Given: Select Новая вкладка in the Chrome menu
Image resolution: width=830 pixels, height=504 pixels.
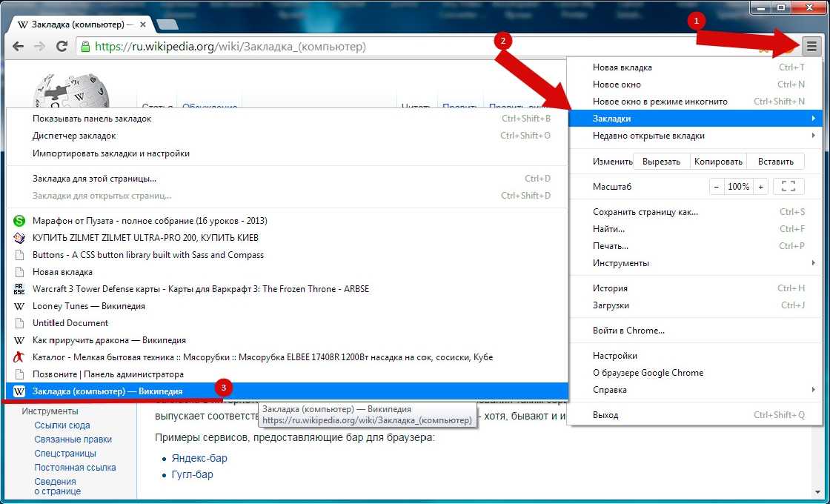Looking at the screenshot, I should click(696, 67).
